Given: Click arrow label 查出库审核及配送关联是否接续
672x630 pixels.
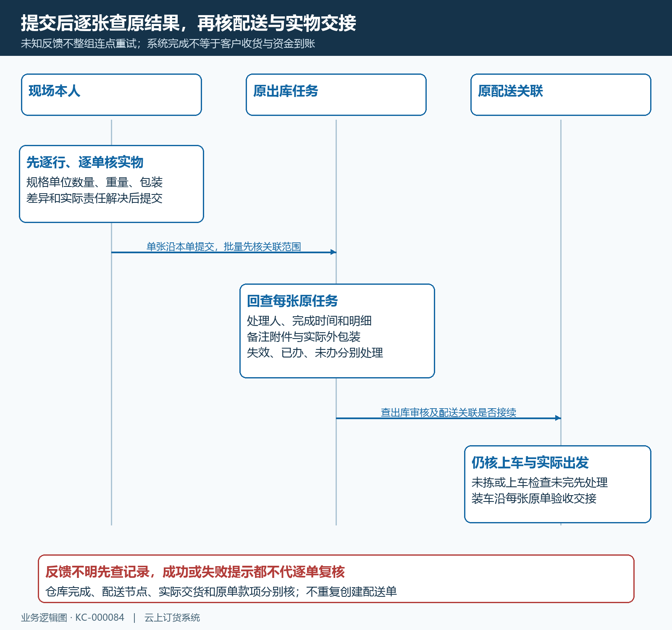Looking at the screenshot, I should click(x=448, y=412).
